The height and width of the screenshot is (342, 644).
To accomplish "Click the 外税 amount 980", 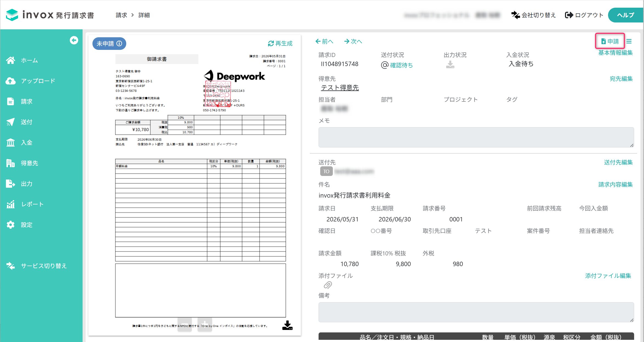I will click(458, 264).
